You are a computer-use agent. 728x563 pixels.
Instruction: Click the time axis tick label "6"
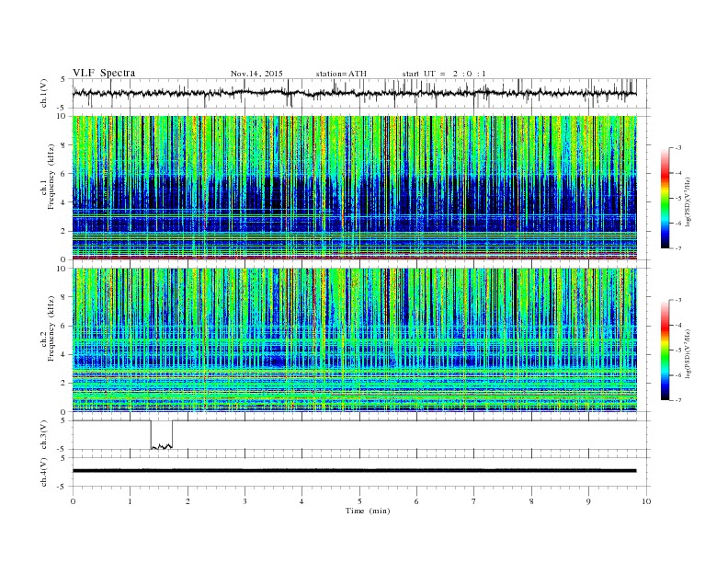coord(417,501)
